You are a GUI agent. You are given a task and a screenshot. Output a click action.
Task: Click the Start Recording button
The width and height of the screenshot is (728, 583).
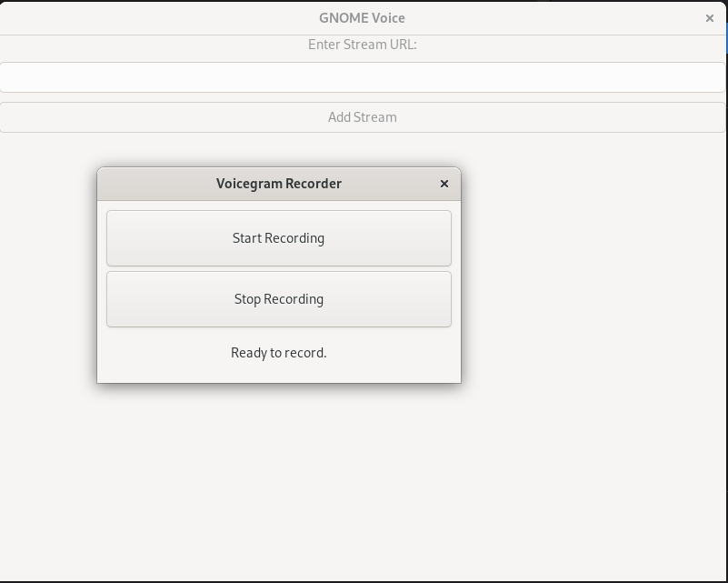[x=279, y=238]
